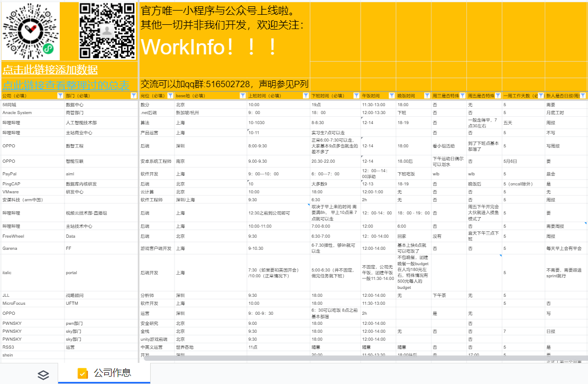Select 月底工时 cell
The height and width of the screenshot is (384, 588).
point(566,113)
